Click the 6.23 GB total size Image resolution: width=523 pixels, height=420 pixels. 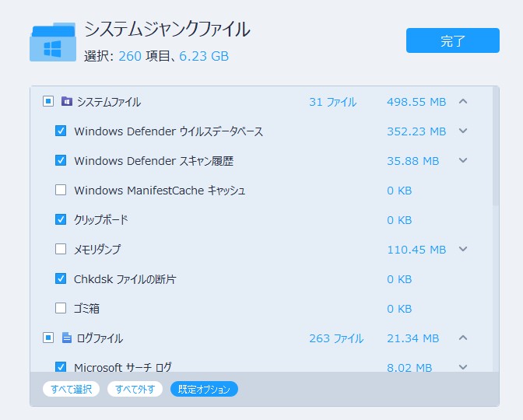click(x=204, y=56)
